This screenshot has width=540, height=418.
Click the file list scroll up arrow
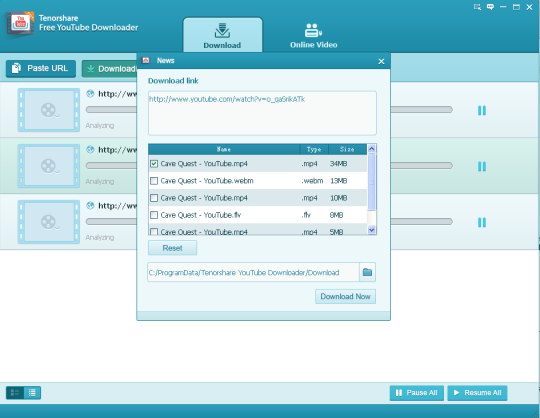372,149
